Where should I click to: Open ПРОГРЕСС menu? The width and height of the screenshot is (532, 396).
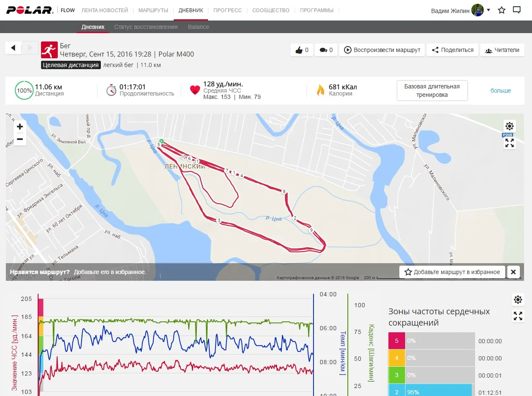click(x=228, y=10)
